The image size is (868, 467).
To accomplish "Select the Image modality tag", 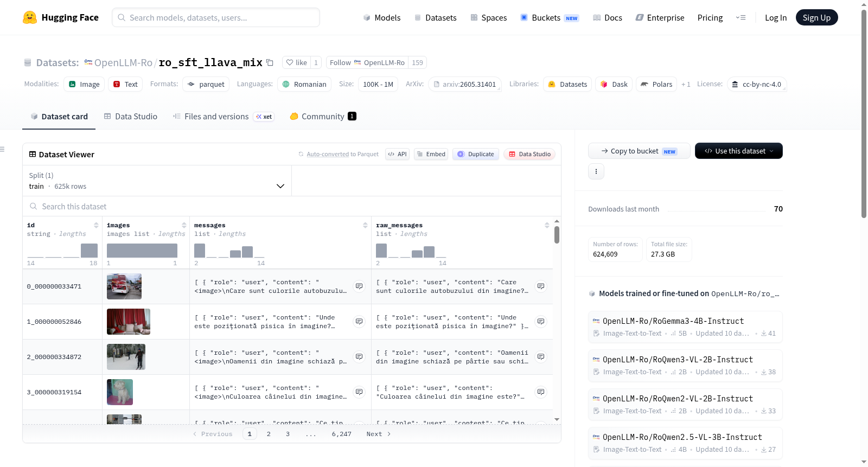I will [x=84, y=84].
